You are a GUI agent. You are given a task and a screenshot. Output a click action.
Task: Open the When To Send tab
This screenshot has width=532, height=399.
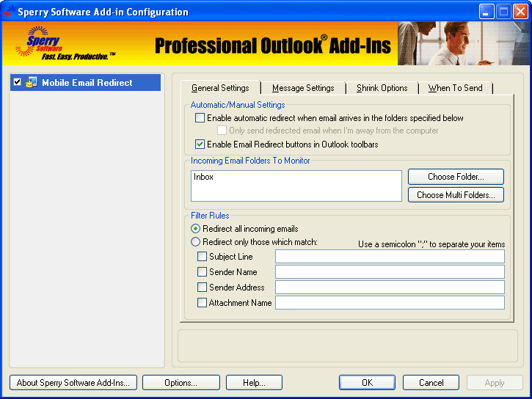coord(456,88)
